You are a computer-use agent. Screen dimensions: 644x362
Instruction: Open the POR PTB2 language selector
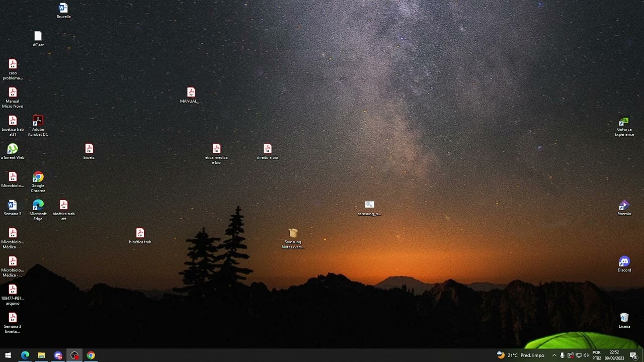pyautogui.click(x=597, y=355)
